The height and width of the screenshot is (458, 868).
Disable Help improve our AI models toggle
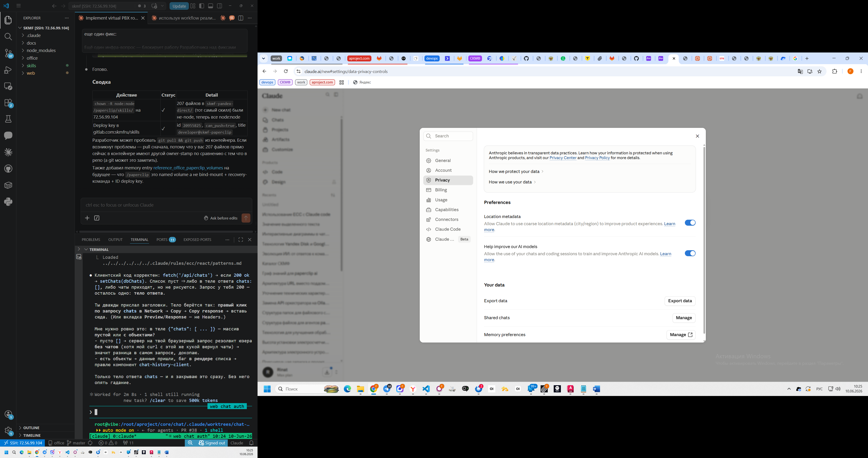(690, 253)
